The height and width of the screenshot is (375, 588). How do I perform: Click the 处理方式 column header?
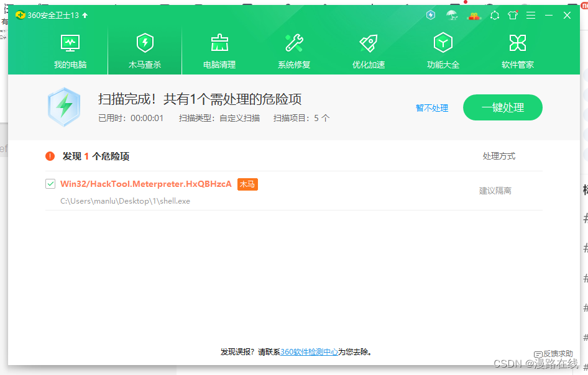[498, 156]
